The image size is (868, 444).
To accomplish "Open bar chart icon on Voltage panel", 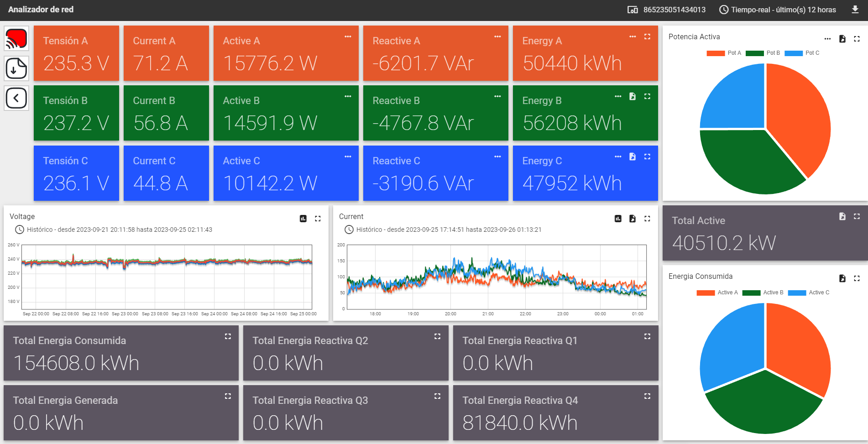I will click(303, 219).
